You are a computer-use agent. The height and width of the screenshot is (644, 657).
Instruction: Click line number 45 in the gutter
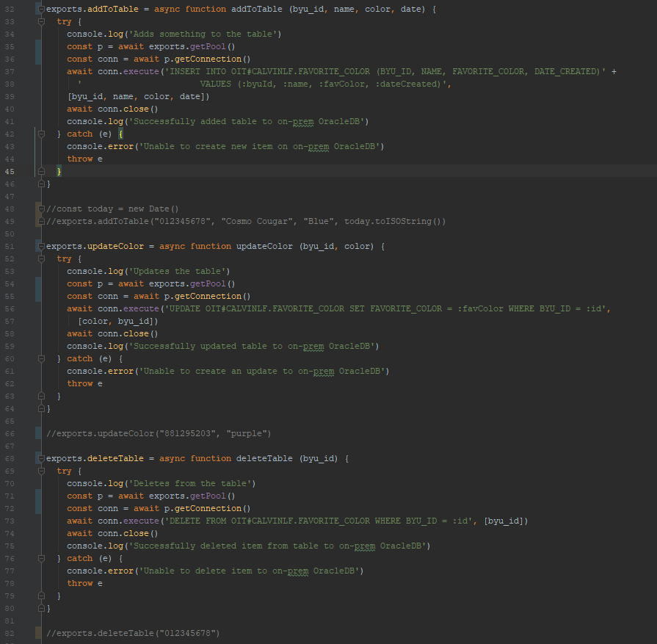[x=10, y=172]
